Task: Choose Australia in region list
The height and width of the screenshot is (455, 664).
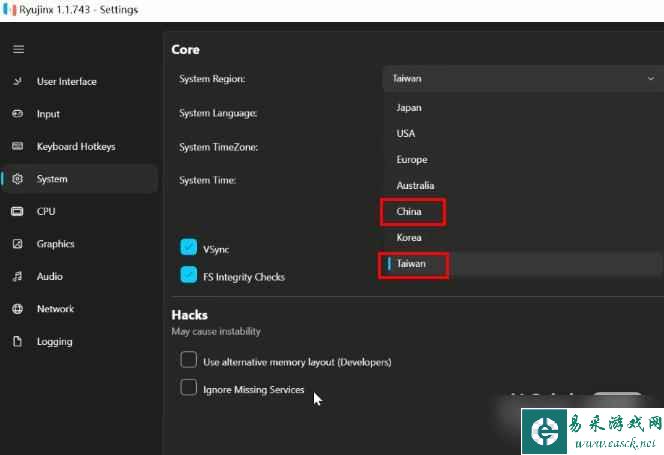Action: [x=415, y=186]
